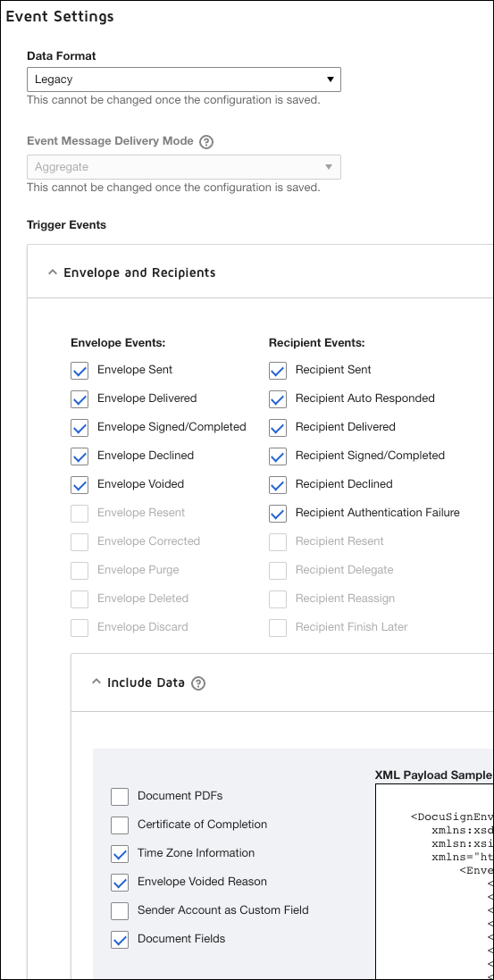Viewport: 494px width, 980px height.
Task: Click inside the XML payload sample box
Action: point(434,881)
